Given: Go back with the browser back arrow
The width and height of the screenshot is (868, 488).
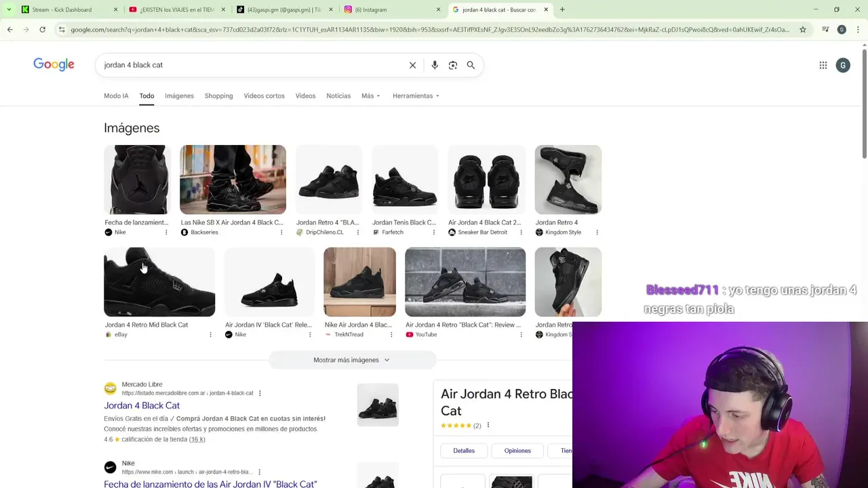Looking at the screenshot, I should pyautogui.click(x=9, y=29).
